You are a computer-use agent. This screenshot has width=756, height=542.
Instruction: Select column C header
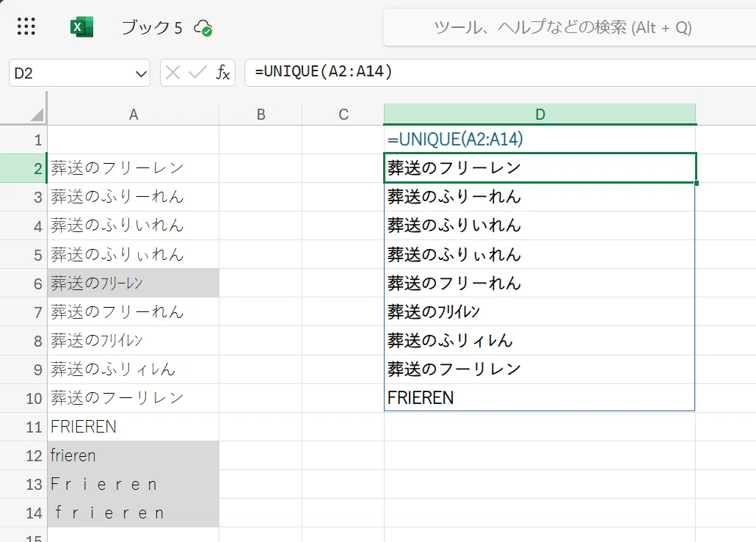pos(344,115)
